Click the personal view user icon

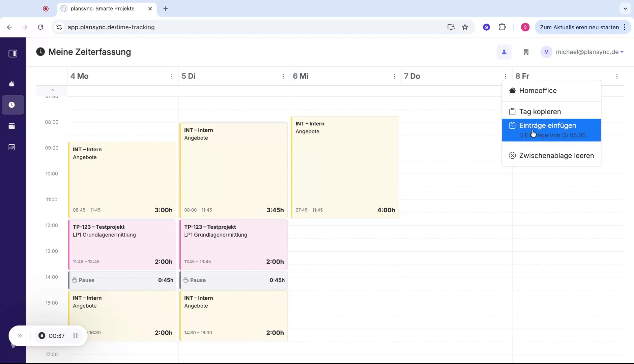504,52
